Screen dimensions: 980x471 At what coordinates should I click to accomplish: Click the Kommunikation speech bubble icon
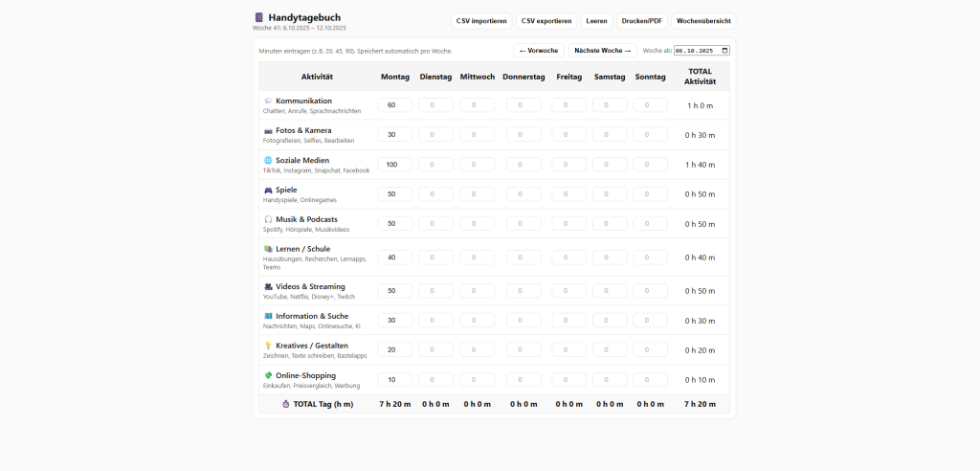coord(268,101)
